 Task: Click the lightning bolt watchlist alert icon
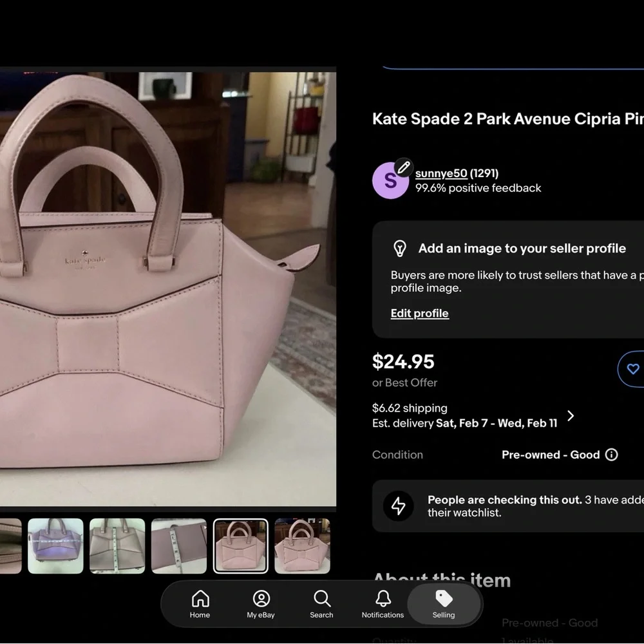[398, 506]
